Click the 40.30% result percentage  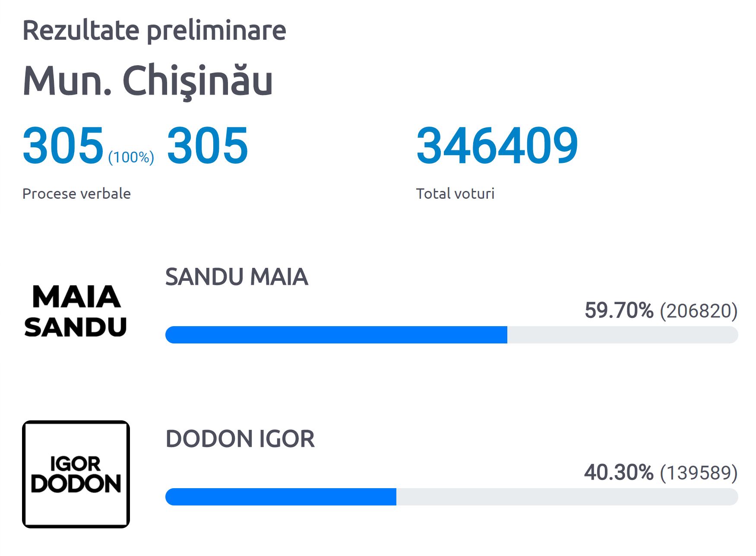[619, 472]
